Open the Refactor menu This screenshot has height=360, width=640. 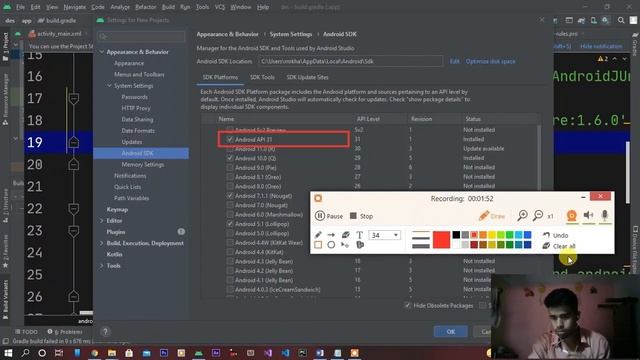(146, 7)
